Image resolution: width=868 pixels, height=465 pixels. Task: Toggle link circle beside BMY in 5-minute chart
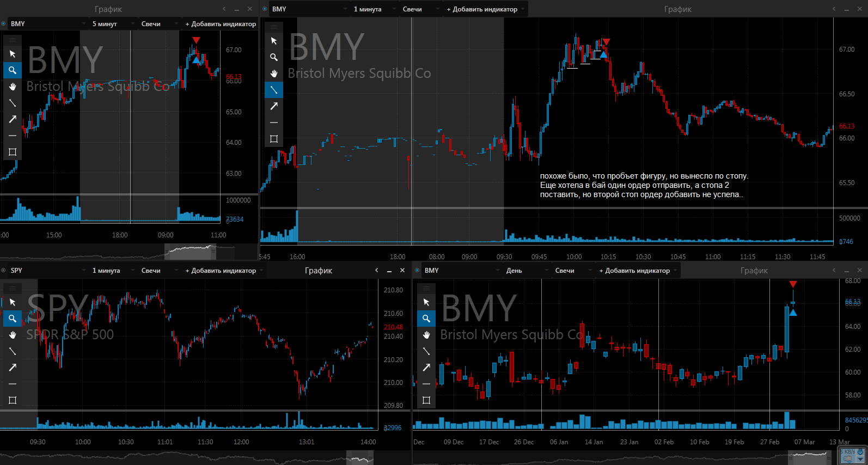tap(4, 24)
